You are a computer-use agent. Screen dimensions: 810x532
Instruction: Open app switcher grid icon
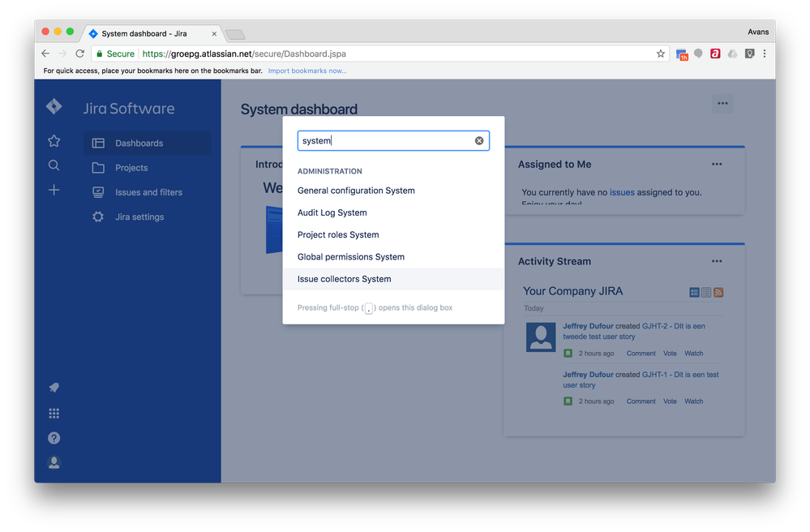tap(54, 414)
